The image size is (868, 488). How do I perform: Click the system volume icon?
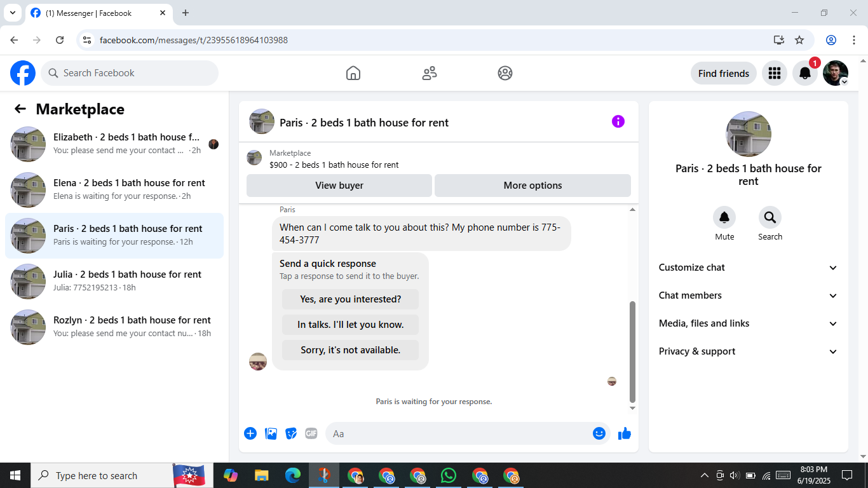[x=735, y=475]
